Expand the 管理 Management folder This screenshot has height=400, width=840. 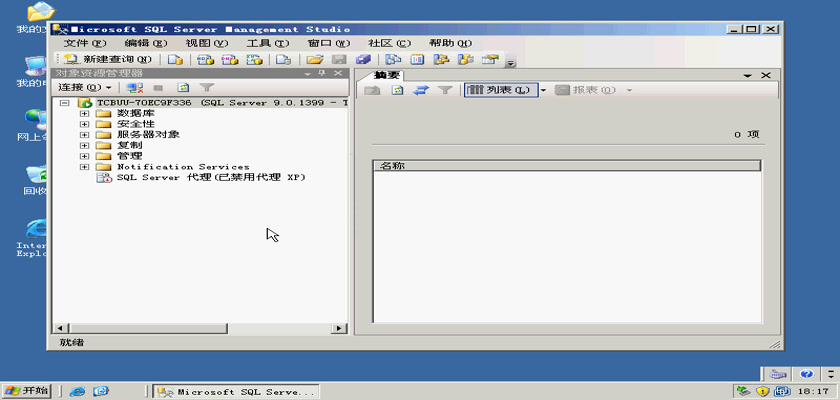coord(84,156)
